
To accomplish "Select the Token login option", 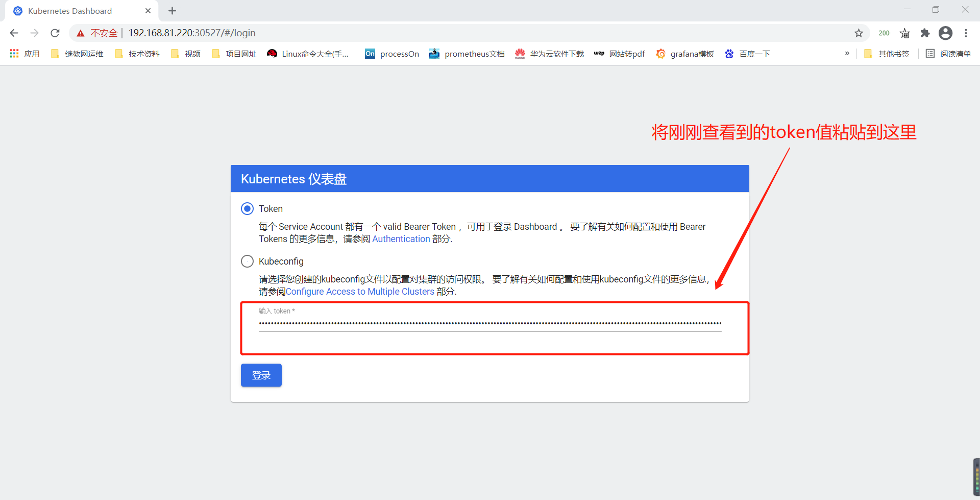I will (x=248, y=208).
